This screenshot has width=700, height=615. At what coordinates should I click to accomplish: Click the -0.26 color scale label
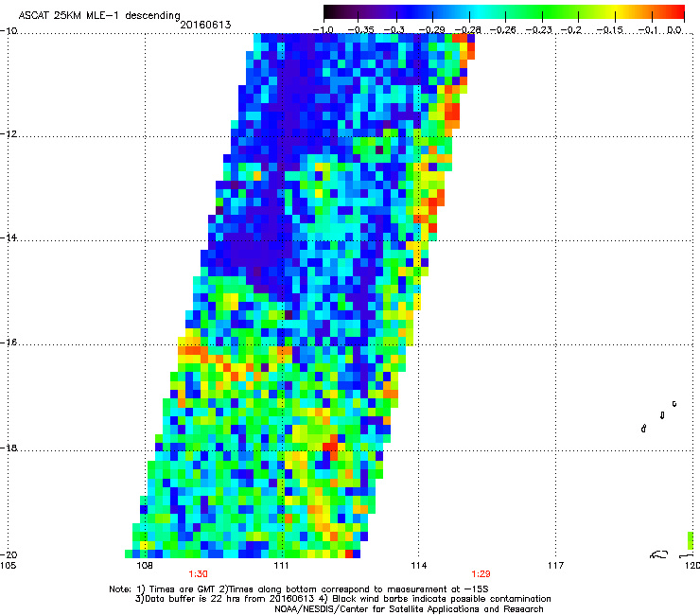(502, 30)
